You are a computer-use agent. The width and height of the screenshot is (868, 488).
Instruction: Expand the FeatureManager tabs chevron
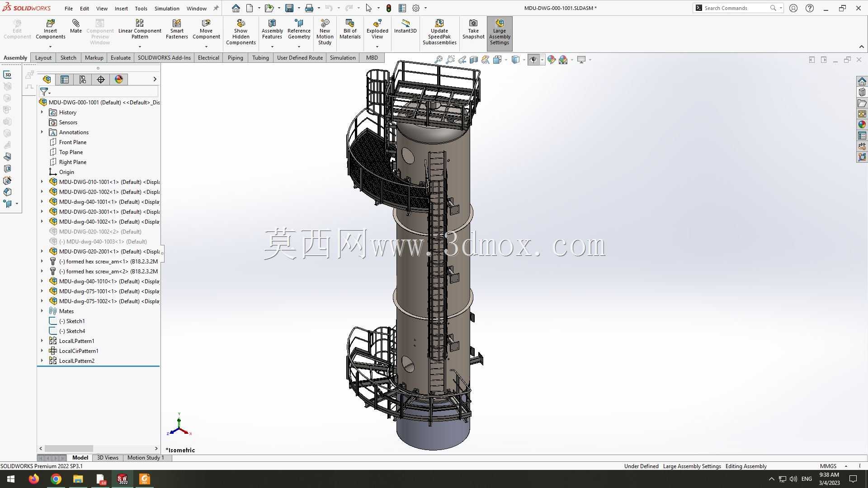click(x=155, y=79)
